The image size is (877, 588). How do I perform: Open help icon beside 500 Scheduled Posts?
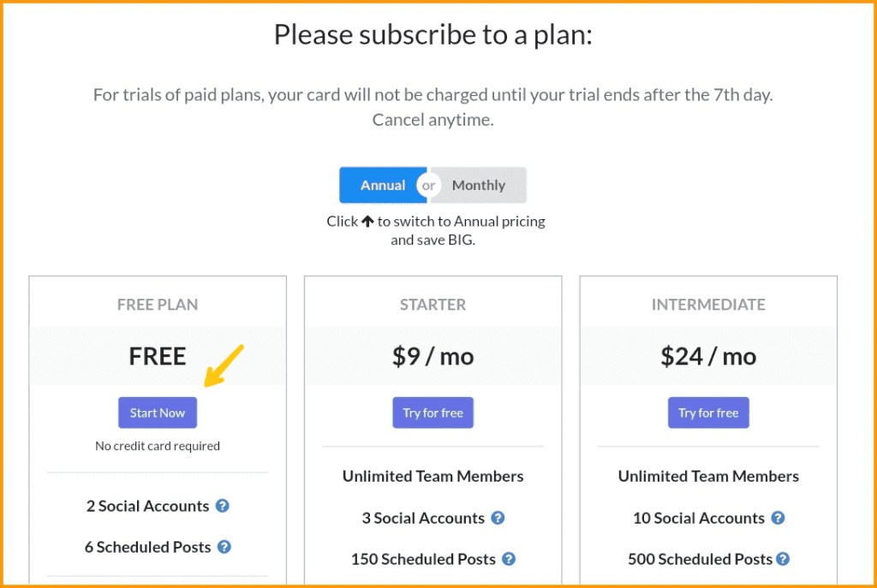point(783,559)
